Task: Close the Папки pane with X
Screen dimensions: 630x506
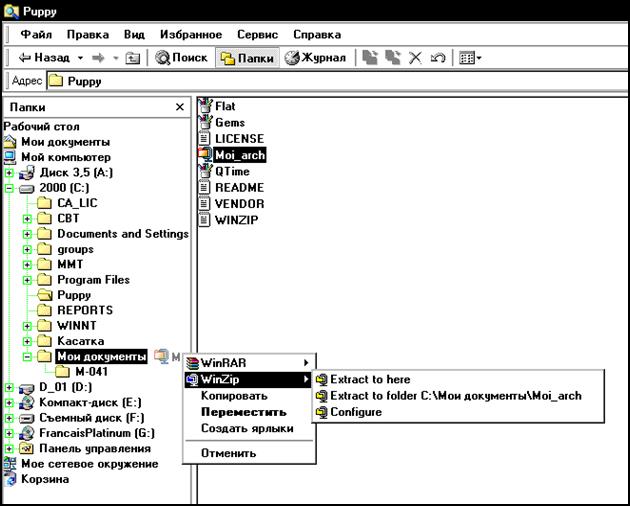Action: point(180,107)
